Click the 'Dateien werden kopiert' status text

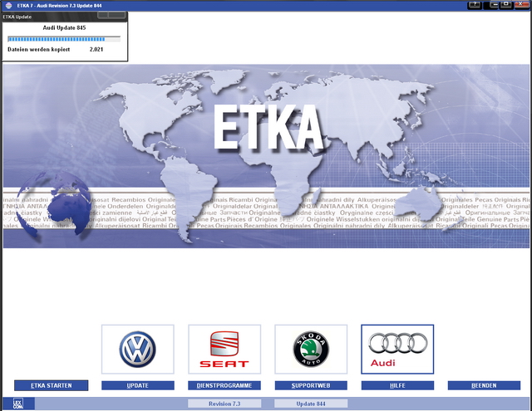(x=39, y=50)
